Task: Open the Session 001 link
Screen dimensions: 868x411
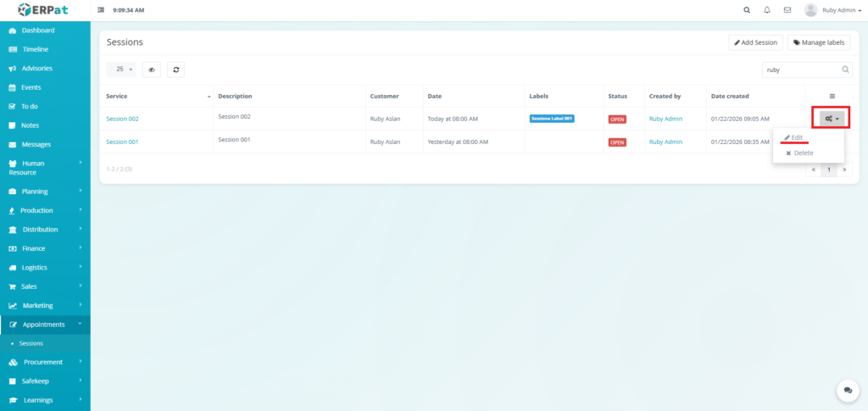Action: tap(122, 142)
